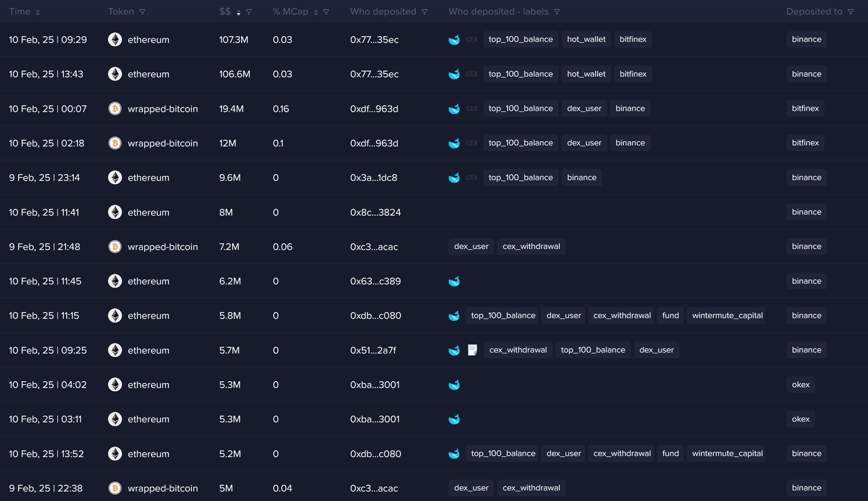Sort the table by the Time column
The width and height of the screenshot is (868, 501).
(x=38, y=12)
